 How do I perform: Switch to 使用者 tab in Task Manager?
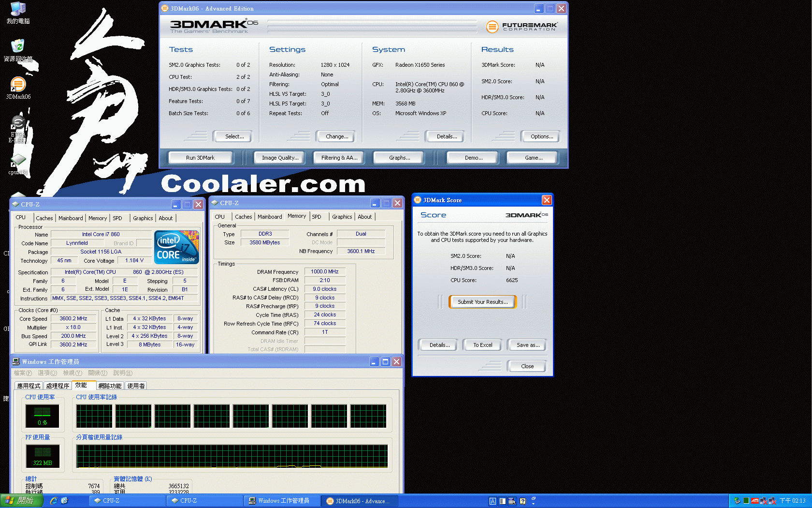click(136, 386)
